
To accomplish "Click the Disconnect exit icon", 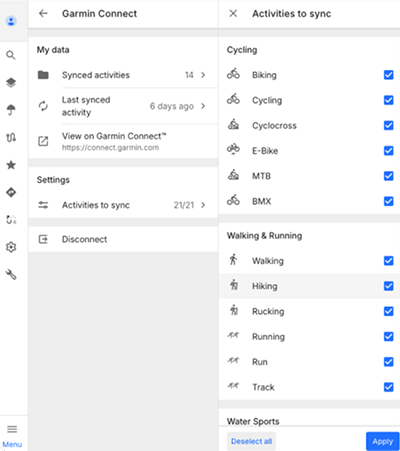I will pos(43,239).
